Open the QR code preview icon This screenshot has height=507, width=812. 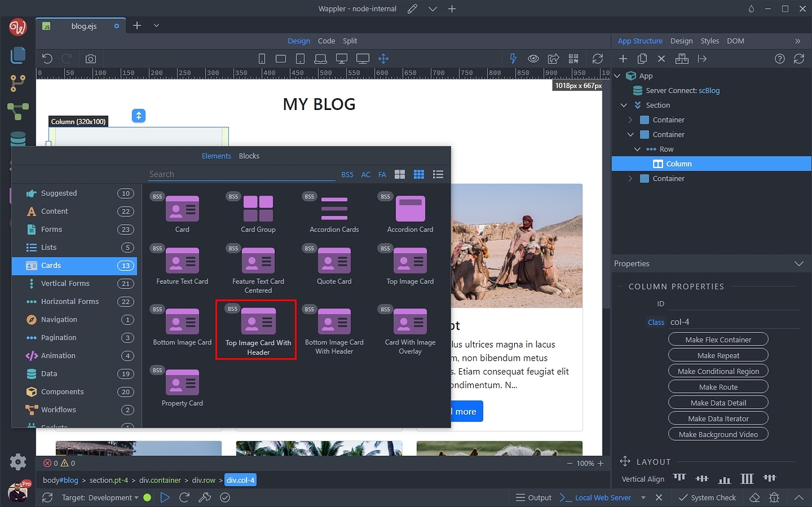[x=573, y=59]
